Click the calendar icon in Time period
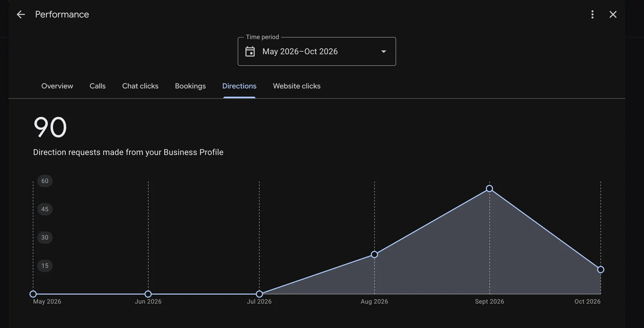This screenshot has width=644, height=328. tap(250, 52)
